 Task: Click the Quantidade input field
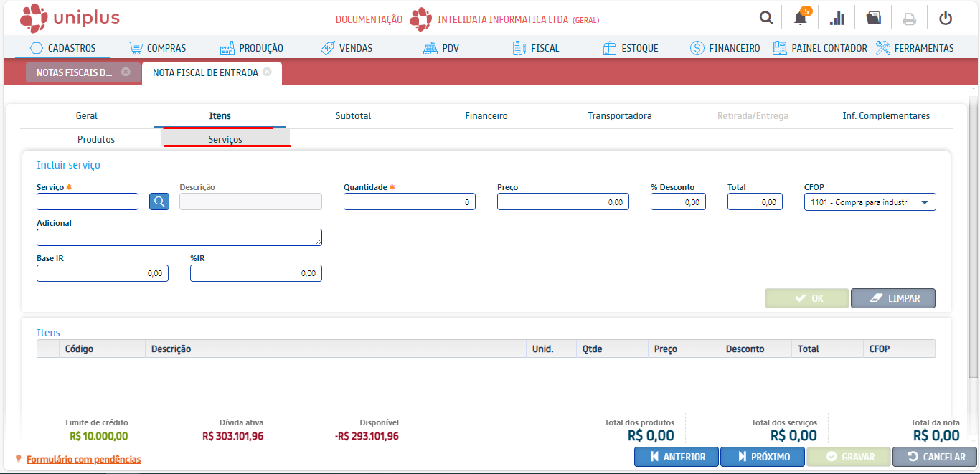point(409,202)
